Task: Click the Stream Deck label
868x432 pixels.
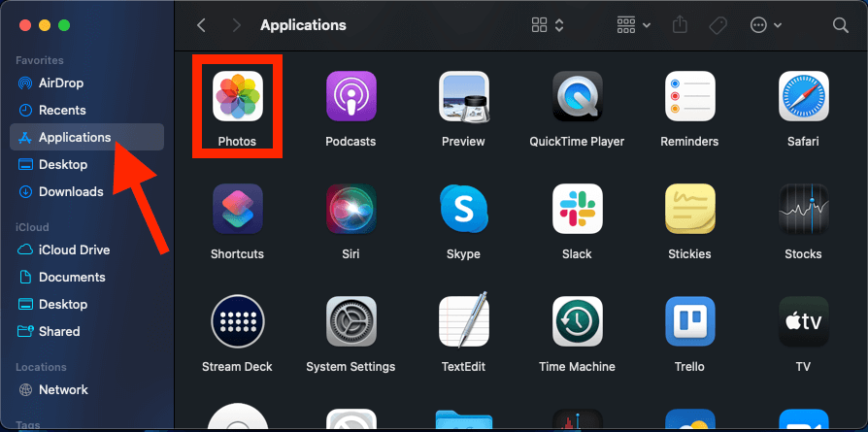Action: click(x=238, y=367)
